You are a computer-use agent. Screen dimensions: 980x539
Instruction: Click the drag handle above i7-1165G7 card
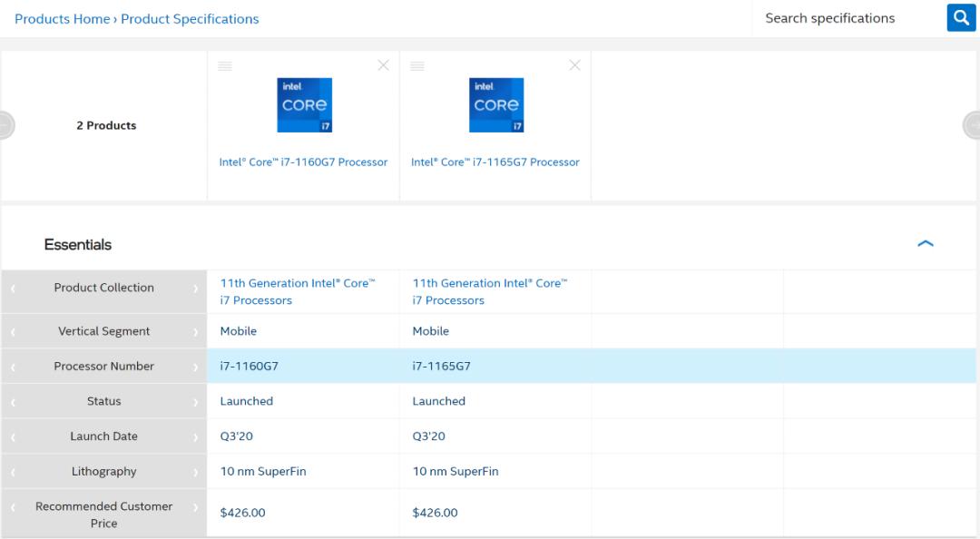tap(416, 64)
